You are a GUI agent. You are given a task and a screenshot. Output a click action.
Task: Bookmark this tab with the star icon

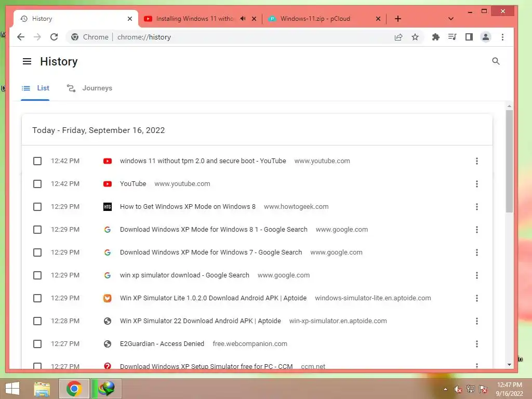coord(415,37)
